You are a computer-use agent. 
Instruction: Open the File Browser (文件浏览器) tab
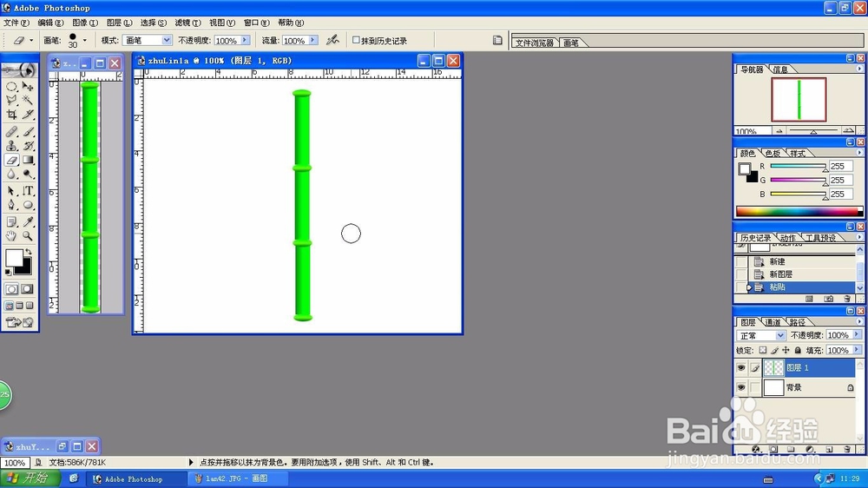coord(535,43)
